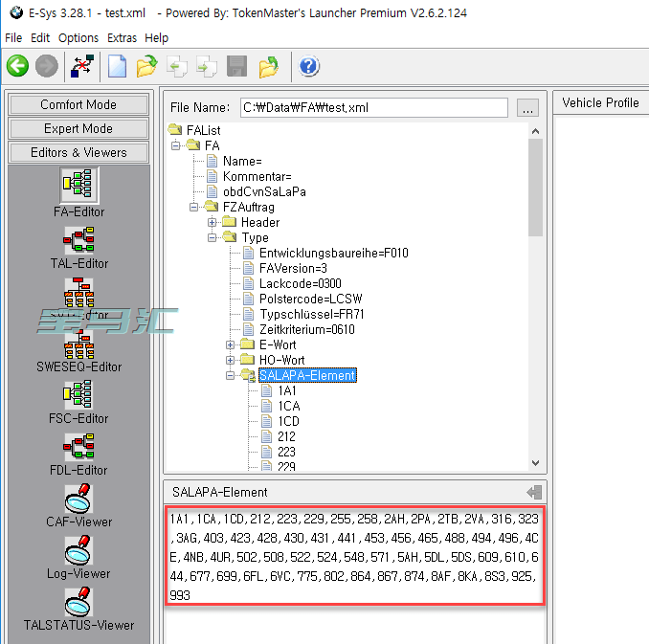Image resolution: width=649 pixels, height=644 pixels.
Task: Open the TAL-Editor from the sidebar
Action: coord(78,245)
